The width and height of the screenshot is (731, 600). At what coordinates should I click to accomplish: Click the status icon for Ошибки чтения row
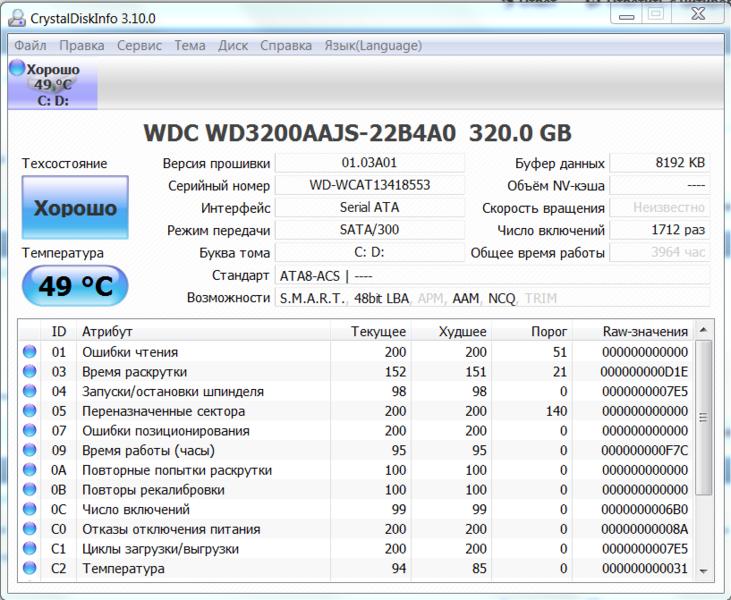point(29,352)
